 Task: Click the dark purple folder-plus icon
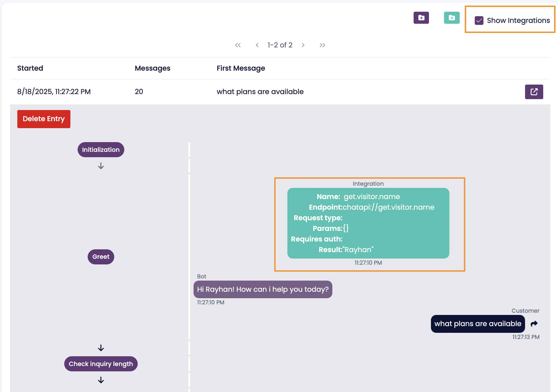point(421,18)
